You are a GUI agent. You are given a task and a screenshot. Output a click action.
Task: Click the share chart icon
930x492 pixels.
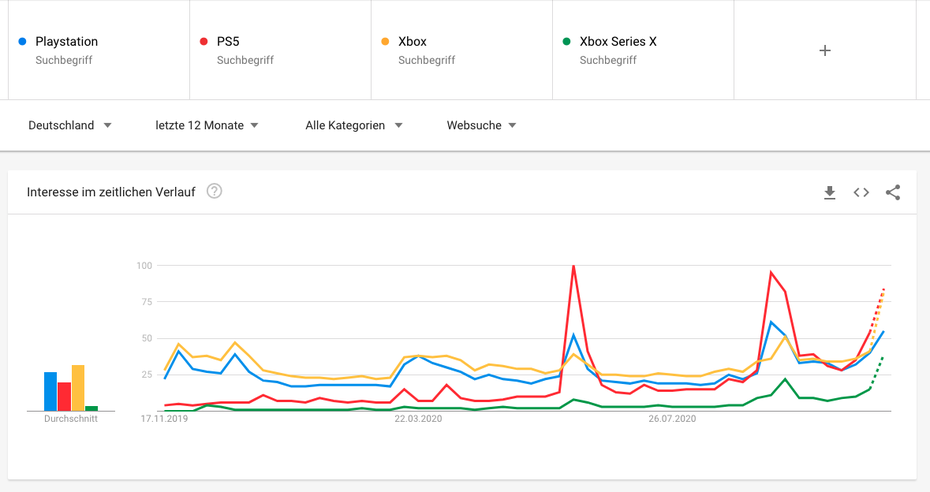pyautogui.click(x=893, y=193)
